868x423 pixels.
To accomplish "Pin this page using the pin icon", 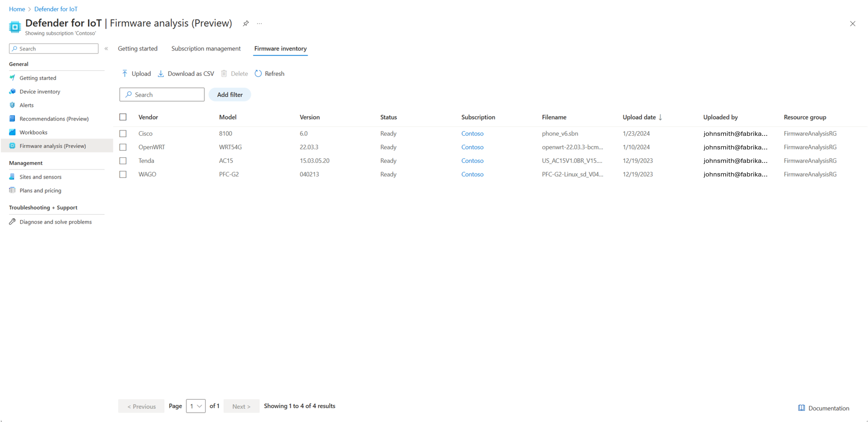I will pyautogui.click(x=246, y=23).
